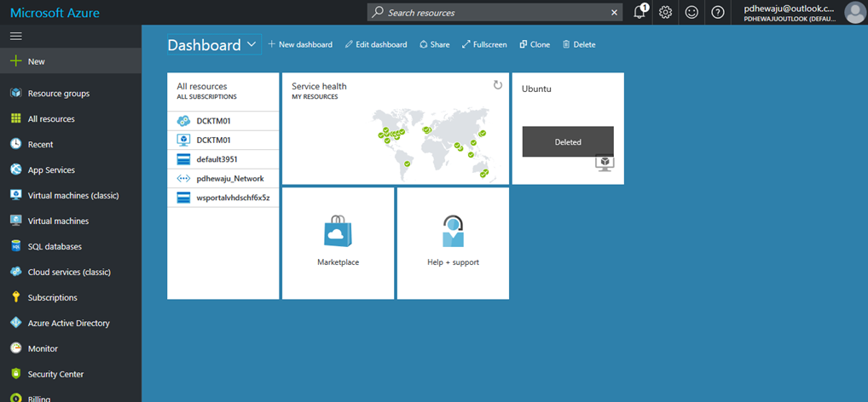Click the Service health tile title
Screen dimensions: 868x402
pos(320,86)
